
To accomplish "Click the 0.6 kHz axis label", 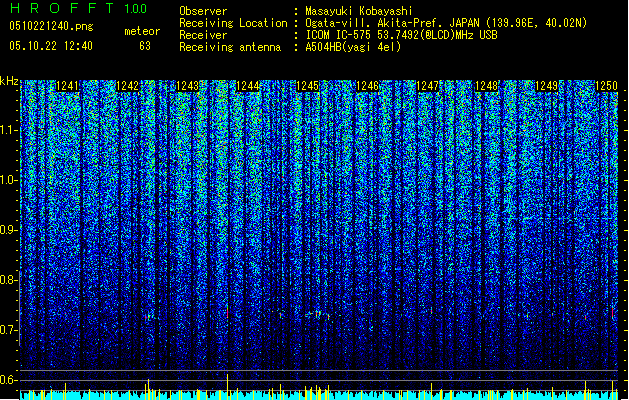I will point(8,380).
